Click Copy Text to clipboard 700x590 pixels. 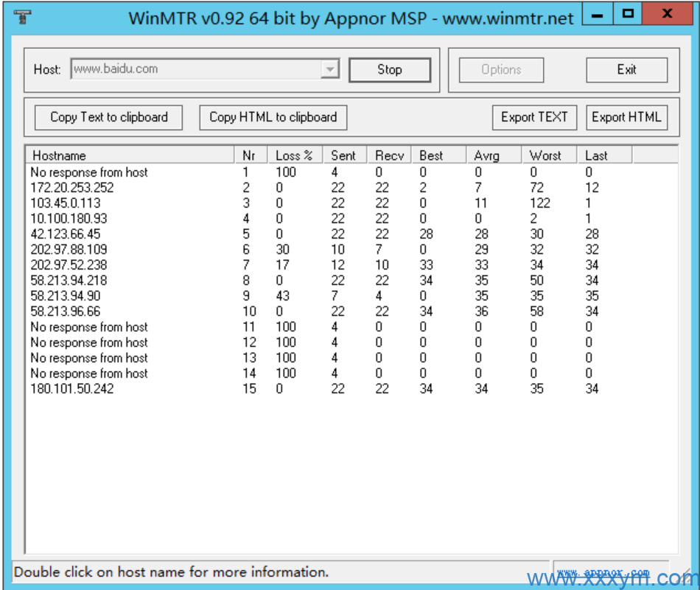(x=109, y=117)
